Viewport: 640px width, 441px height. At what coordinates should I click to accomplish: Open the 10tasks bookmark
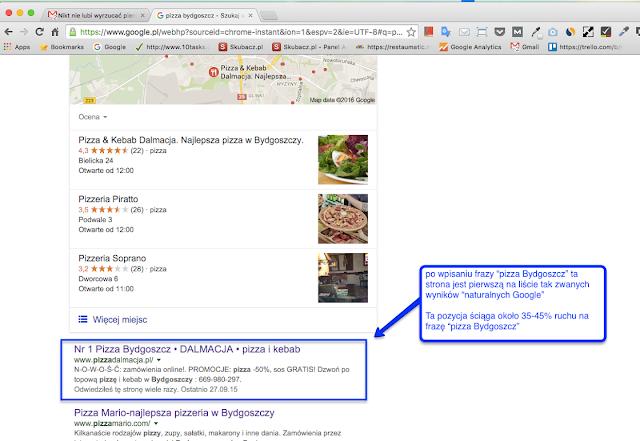[x=173, y=47]
